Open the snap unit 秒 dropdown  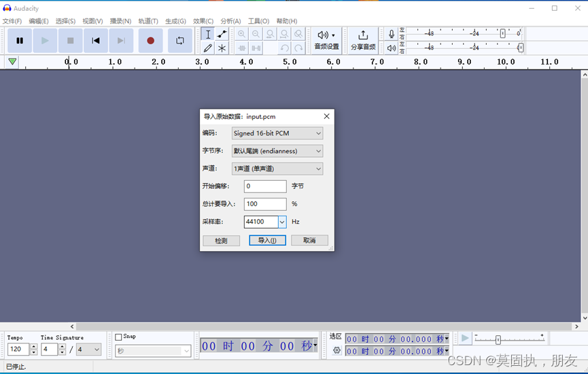pos(153,351)
